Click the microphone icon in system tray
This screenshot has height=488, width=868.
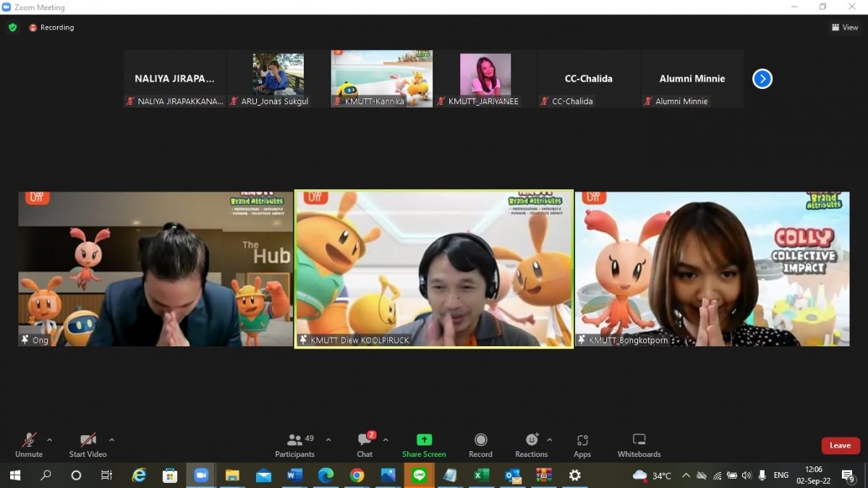pyautogui.click(x=762, y=475)
